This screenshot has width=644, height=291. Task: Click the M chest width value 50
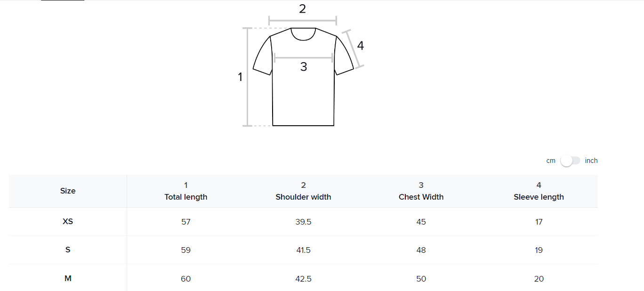pyautogui.click(x=421, y=279)
